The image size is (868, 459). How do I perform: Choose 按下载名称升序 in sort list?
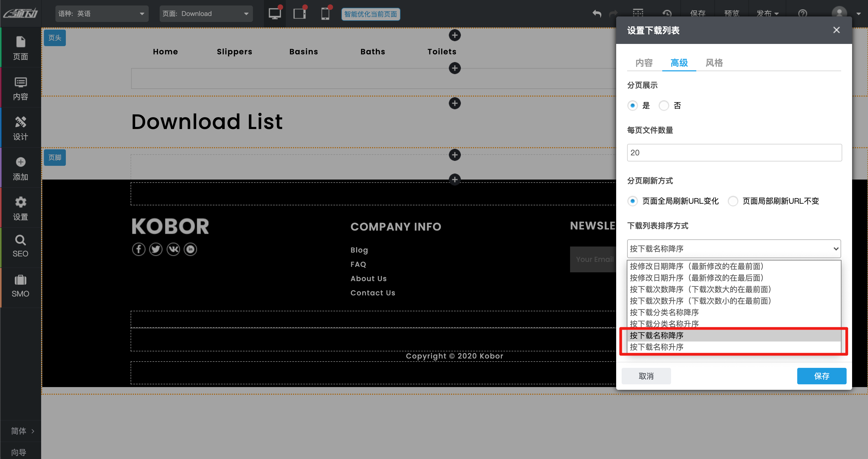(x=656, y=347)
